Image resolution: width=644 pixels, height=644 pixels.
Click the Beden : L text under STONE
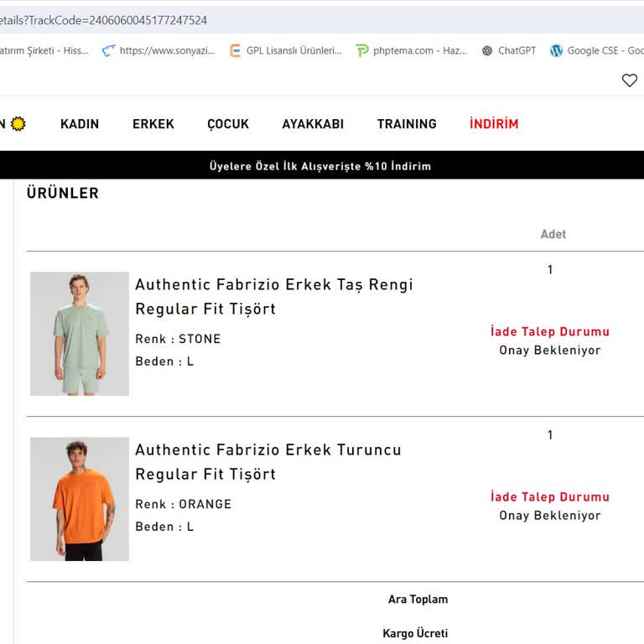pos(164,361)
